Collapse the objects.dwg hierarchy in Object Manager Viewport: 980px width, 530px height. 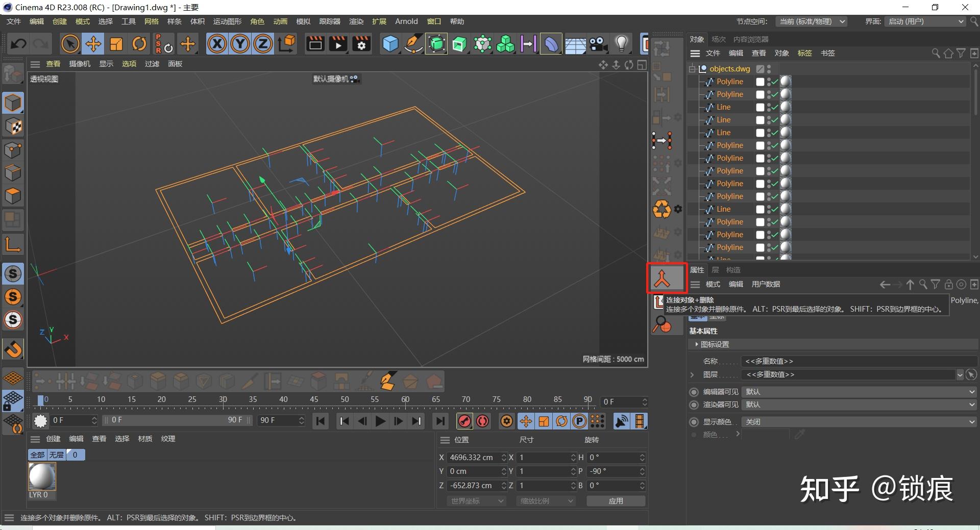pyautogui.click(x=693, y=68)
